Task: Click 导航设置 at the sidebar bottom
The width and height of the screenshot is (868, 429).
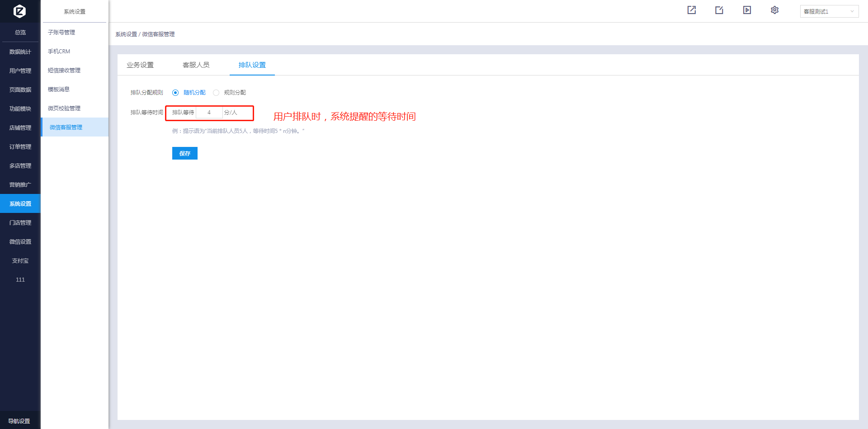Action: (x=19, y=421)
